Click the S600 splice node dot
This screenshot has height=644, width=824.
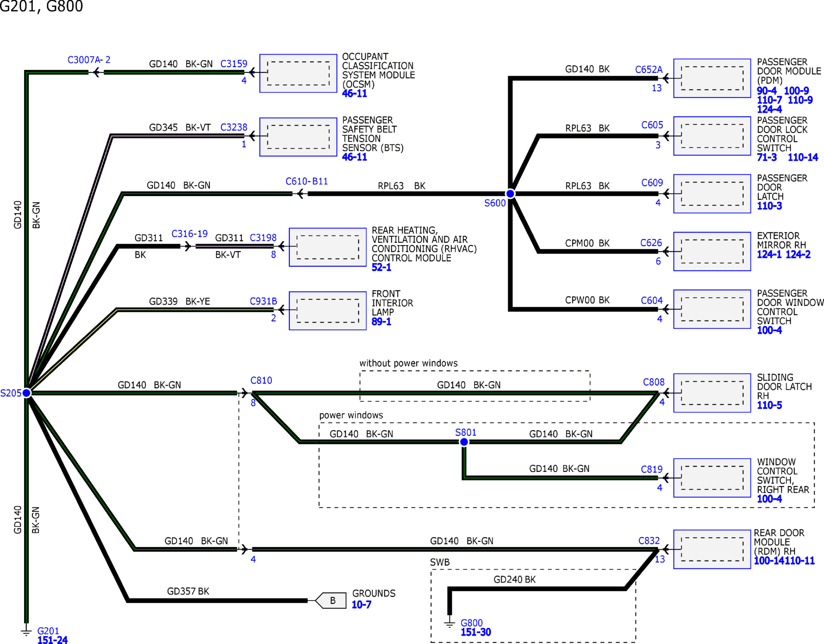coord(510,194)
